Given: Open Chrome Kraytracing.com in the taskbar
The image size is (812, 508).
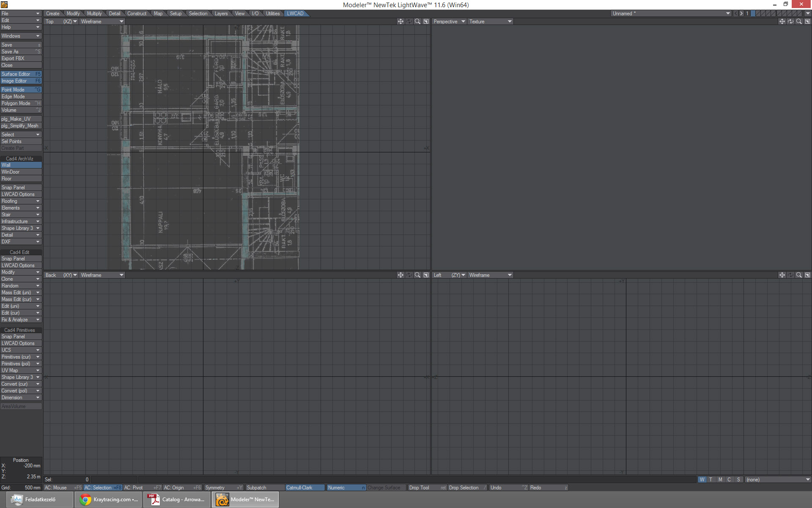Looking at the screenshot, I should coord(109,500).
